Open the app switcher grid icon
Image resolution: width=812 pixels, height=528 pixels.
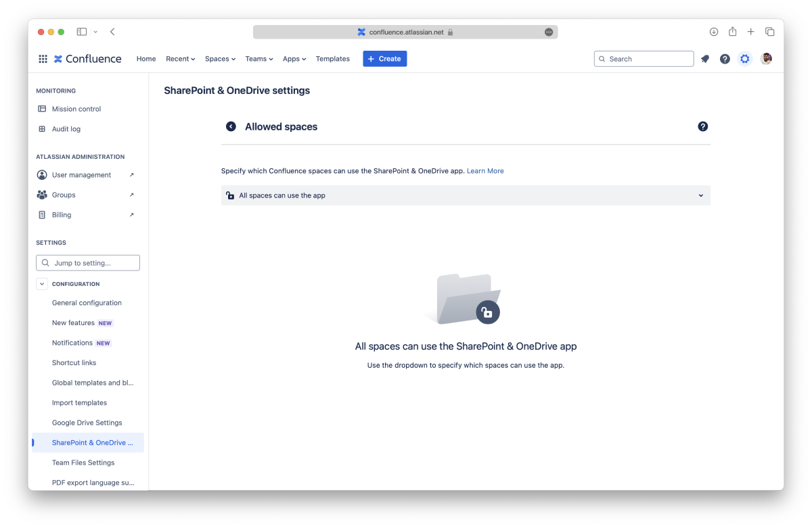(x=43, y=59)
